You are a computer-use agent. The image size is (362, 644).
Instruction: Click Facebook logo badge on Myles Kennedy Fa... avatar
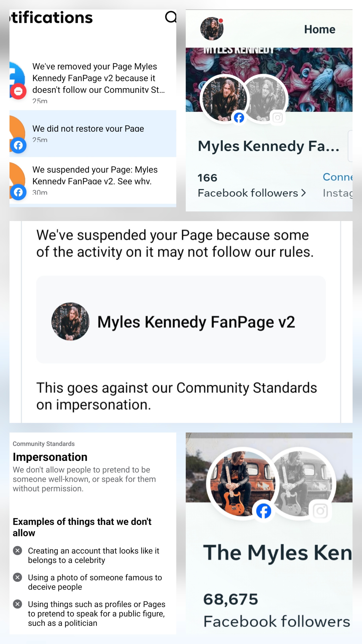(x=239, y=118)
